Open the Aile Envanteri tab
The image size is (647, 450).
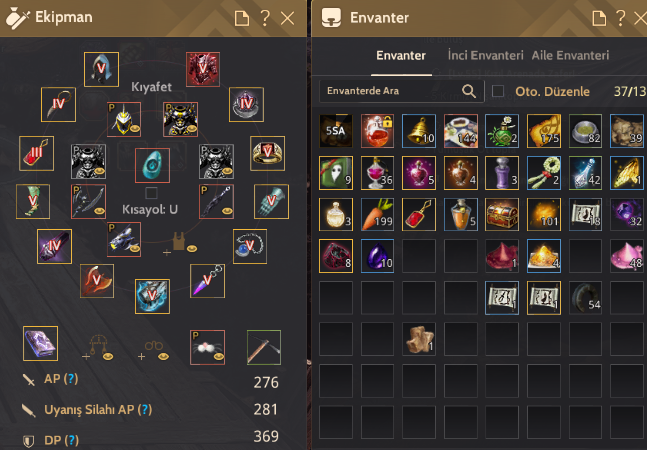pos(570,55)
